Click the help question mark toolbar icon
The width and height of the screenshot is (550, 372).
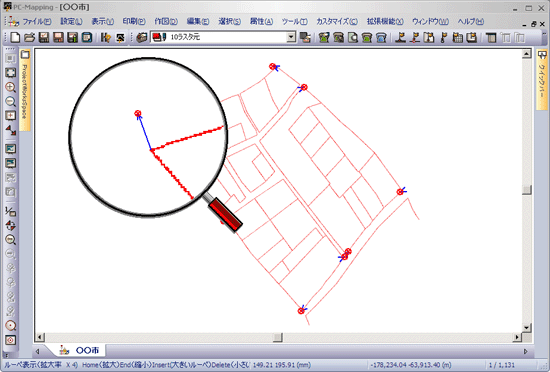[x=106, y=37]
